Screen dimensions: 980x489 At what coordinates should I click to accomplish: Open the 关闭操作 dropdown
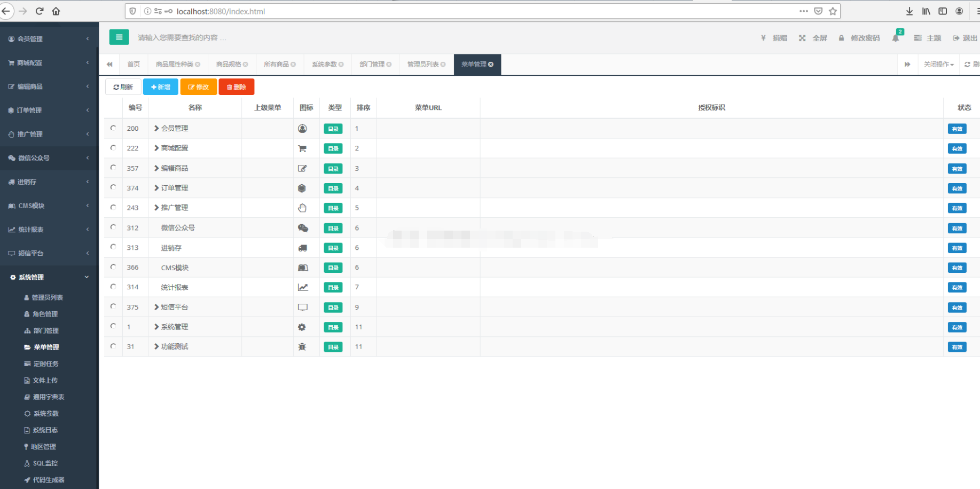tap(938, 65)
